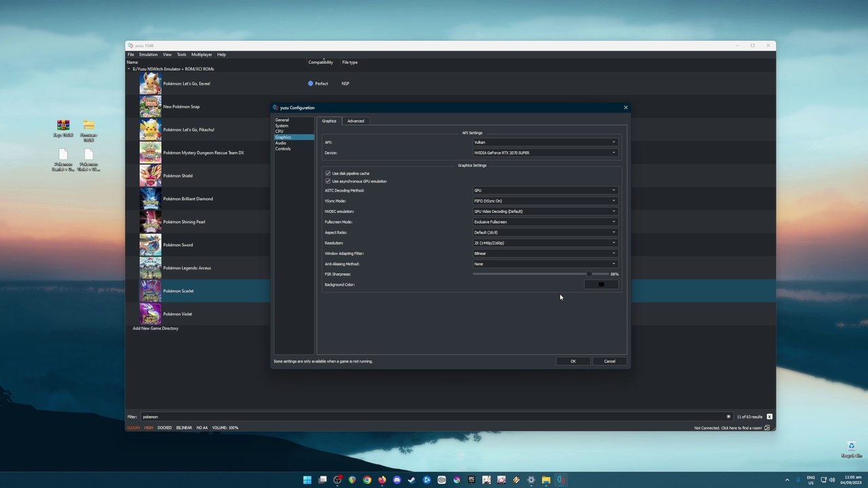Collapse the E:/Yuzu ROMs directory tree
This screenshot has width=868, height=488.
point(129,69)
